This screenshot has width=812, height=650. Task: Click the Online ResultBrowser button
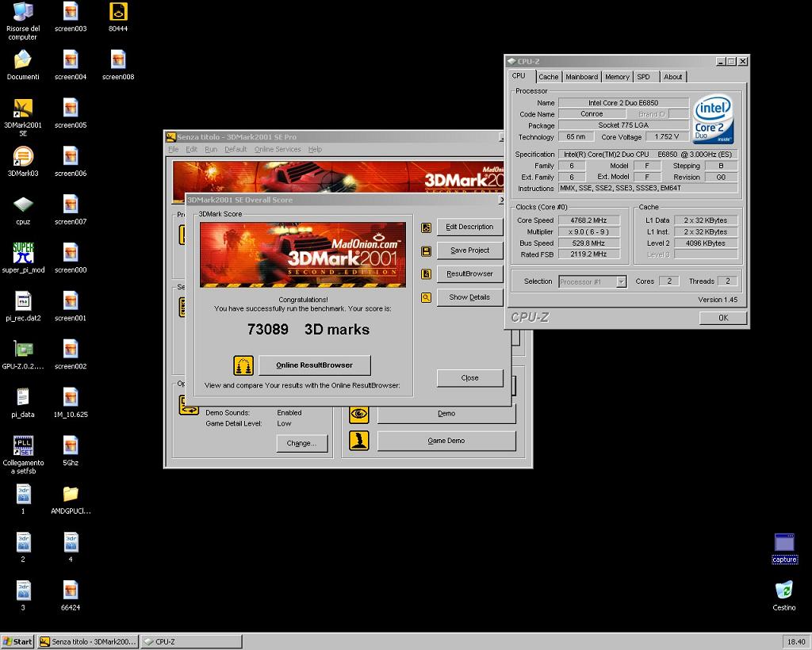[x=314, y=365]
